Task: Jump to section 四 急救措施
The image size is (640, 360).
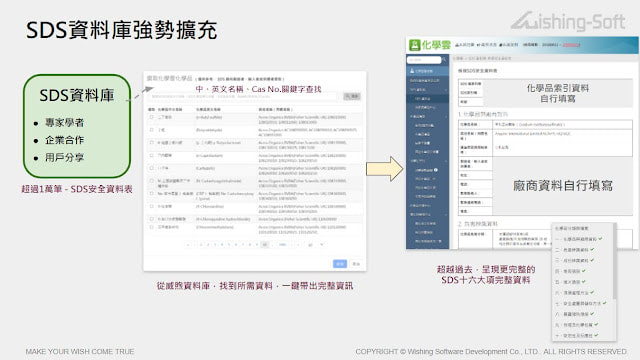Action: click(x=571, y=271)
